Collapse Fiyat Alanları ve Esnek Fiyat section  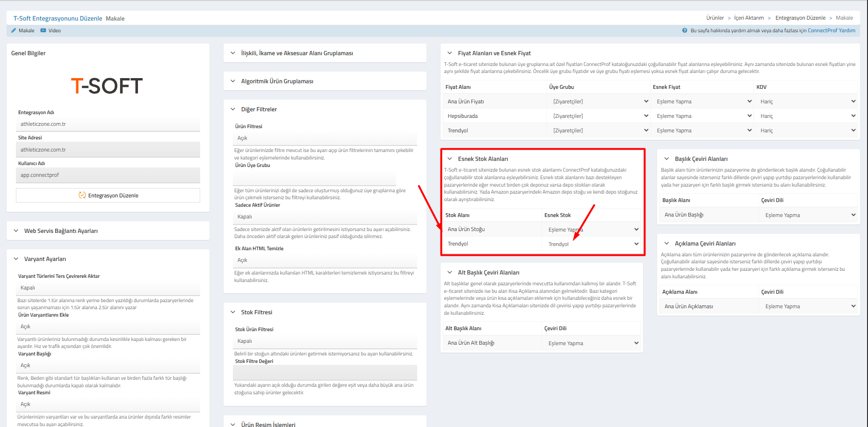450,53
